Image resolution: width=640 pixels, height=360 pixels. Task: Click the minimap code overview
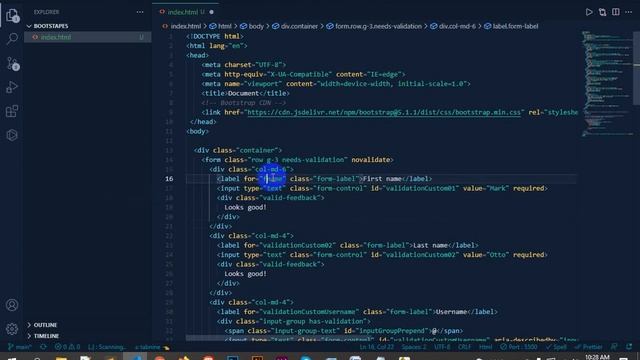(x=607, y=84)
